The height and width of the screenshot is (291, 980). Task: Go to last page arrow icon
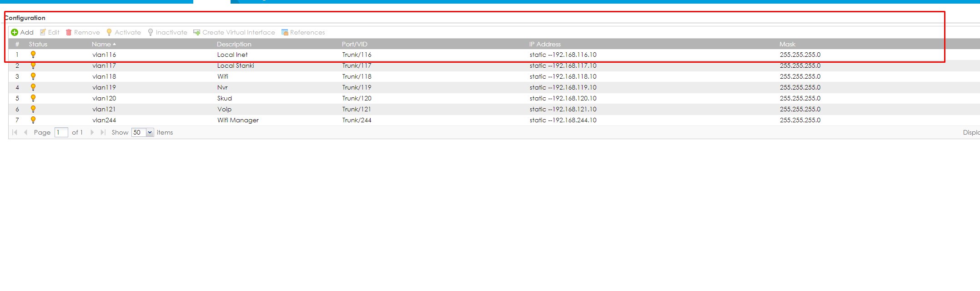click(103, 132)
